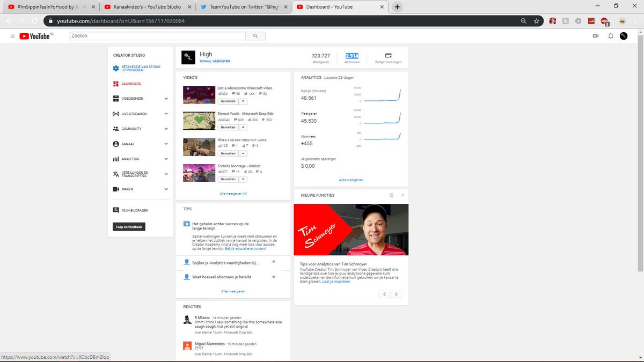Click in the Zoeken search field

158,36
